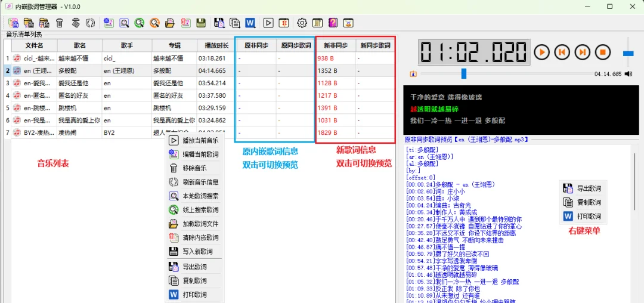644x303 pixels.
Task: Click the export lyrics floppy toolbar icon
Action: tap(219, 23)
